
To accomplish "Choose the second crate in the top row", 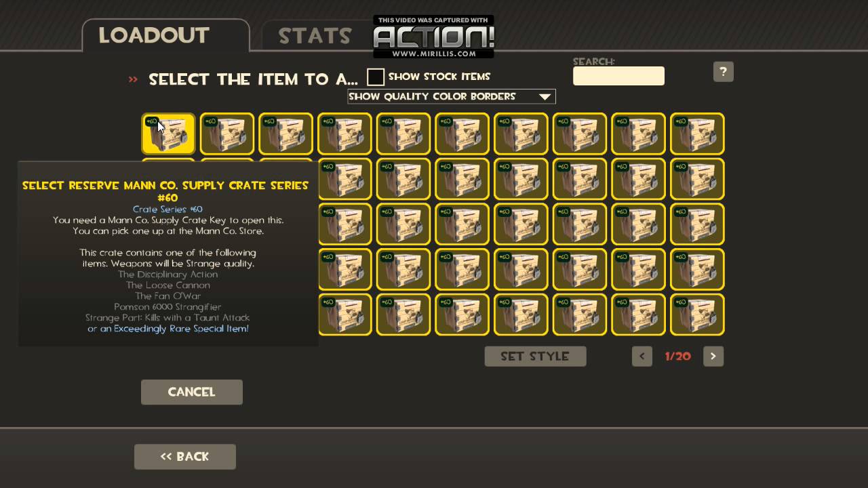I will pos(227,134).
